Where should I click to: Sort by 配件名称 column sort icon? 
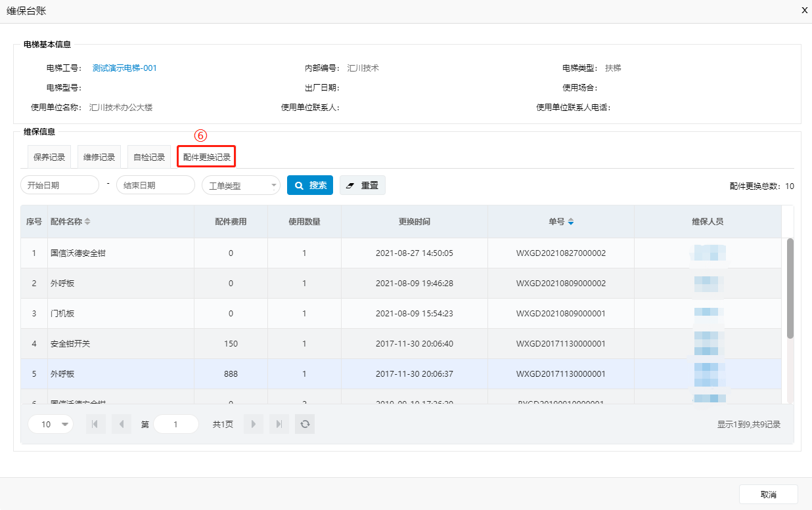[87, 222]
